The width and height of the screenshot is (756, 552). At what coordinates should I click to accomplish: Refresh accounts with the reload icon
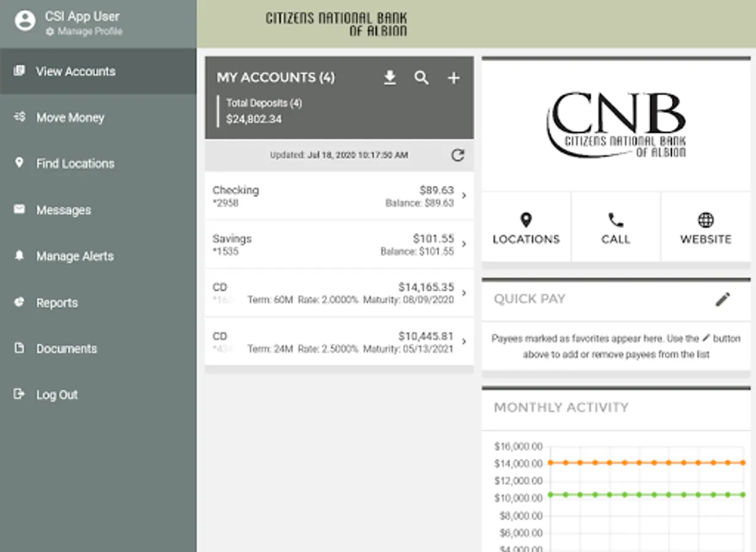[458, 155]
